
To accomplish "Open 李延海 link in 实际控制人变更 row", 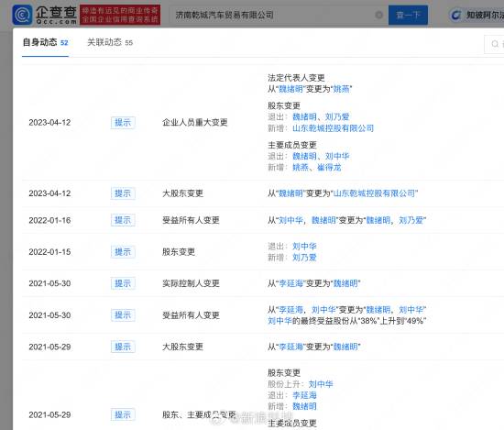I will coord(290,283).
